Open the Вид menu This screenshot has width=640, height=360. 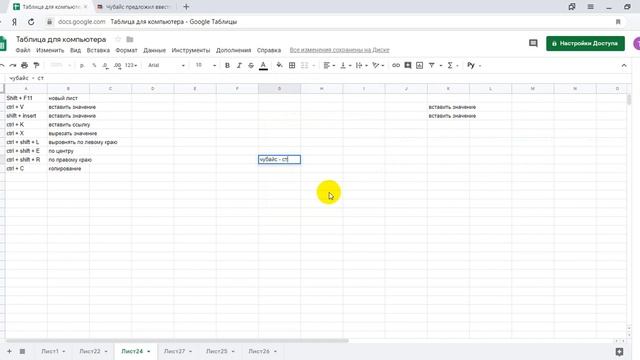point(75,50)
